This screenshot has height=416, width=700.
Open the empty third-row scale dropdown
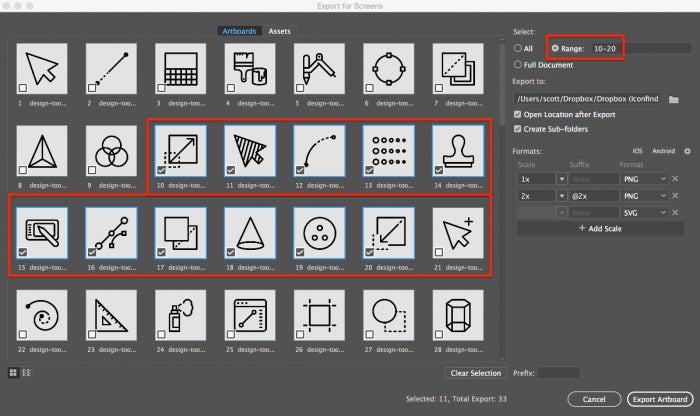tap(562, 213)
